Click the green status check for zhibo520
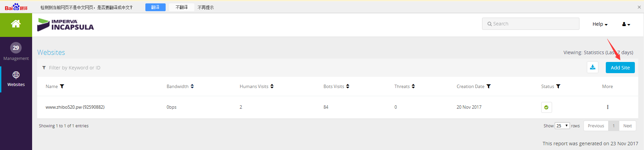The height and width of the screenshot is (150, 644). tap(546, 107)
